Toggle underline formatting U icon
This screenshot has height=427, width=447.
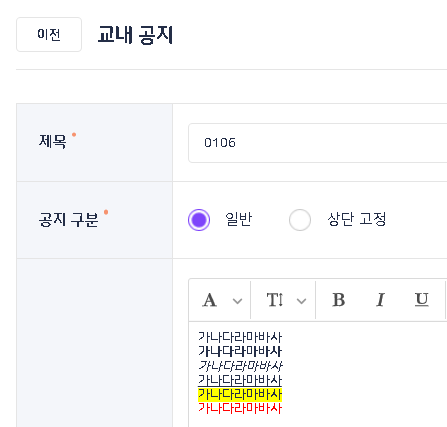coord(422,300)
